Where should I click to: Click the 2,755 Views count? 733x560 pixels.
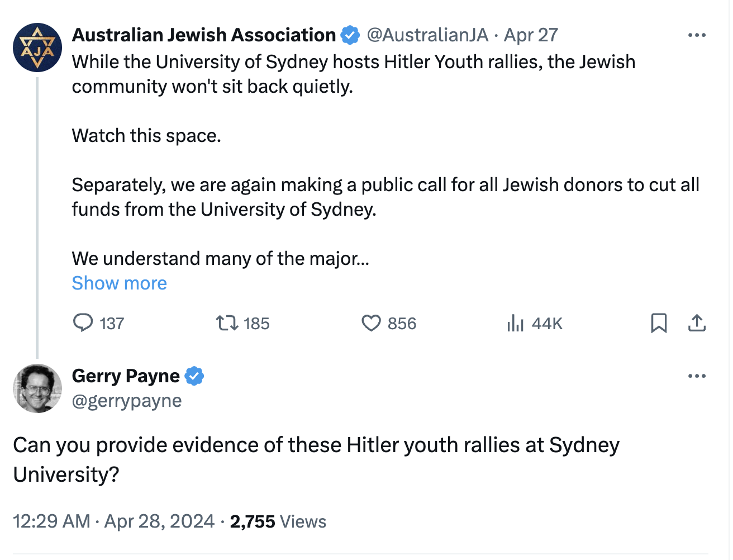pos(278,521)
